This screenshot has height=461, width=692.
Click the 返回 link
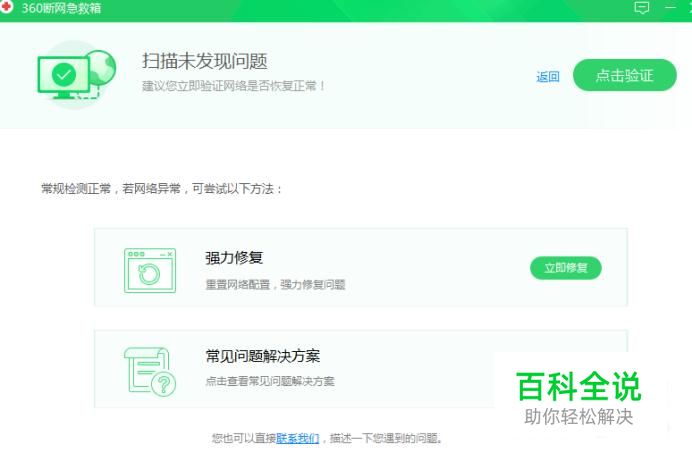pos(548,77)
